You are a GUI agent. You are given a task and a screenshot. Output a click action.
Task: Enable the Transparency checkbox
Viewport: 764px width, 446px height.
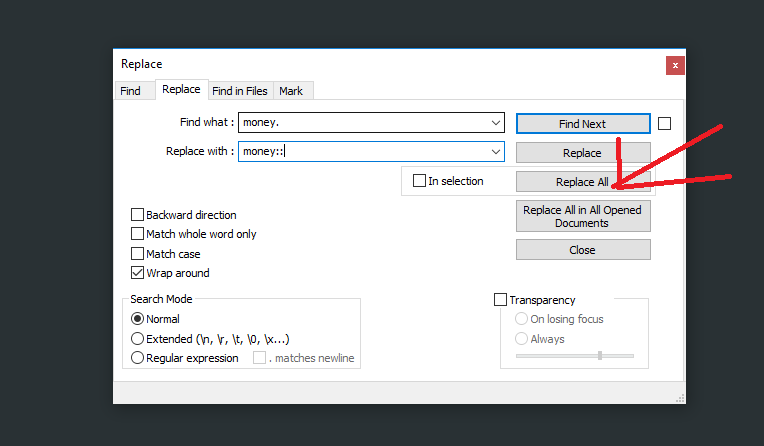pyautogui.click(x=500, y=300)
